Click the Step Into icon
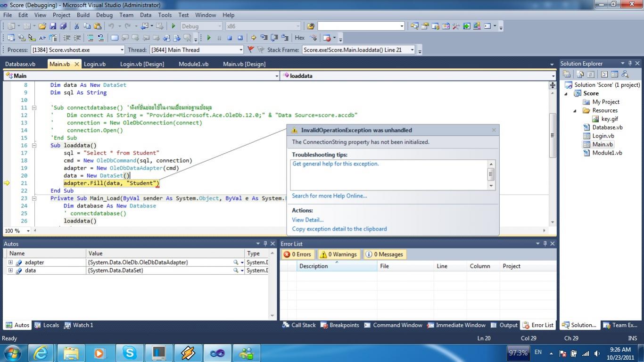The image size is (644, 362). point(264,38)
